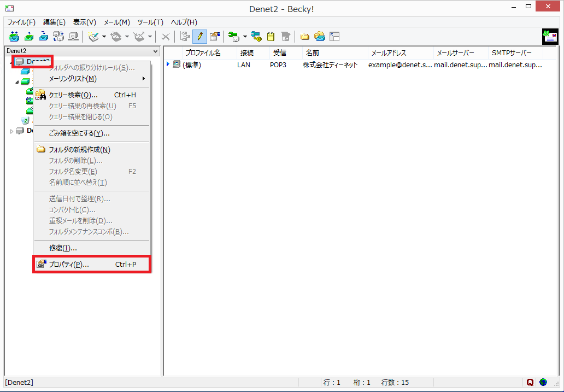The image size is (564, 392).
Task: Open the 編集(E) menu
Action: point(54,22)
